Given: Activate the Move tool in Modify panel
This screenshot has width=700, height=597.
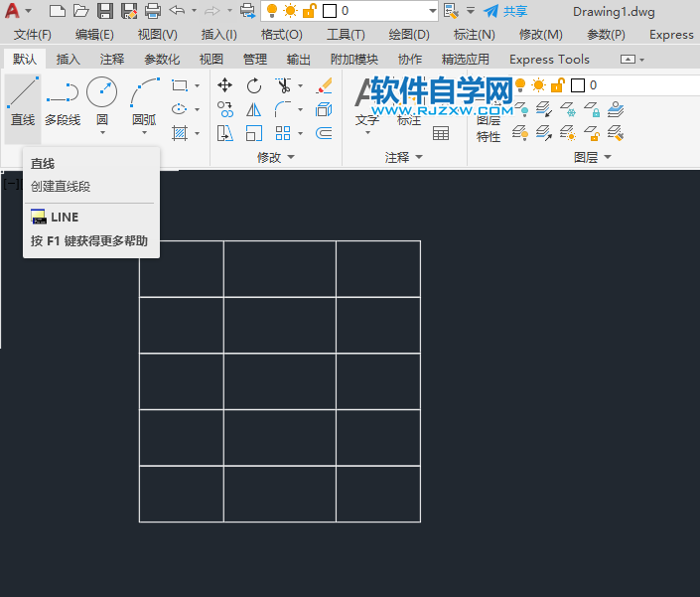Looking at the screenshot, I should pyautogui.click(x=225, y=84).
